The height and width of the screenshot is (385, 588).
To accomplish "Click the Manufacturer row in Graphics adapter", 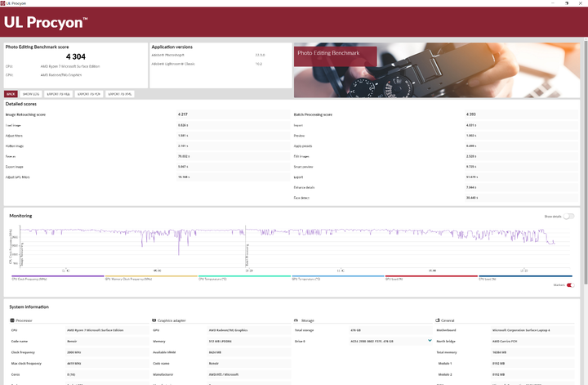I will (221, 374).
